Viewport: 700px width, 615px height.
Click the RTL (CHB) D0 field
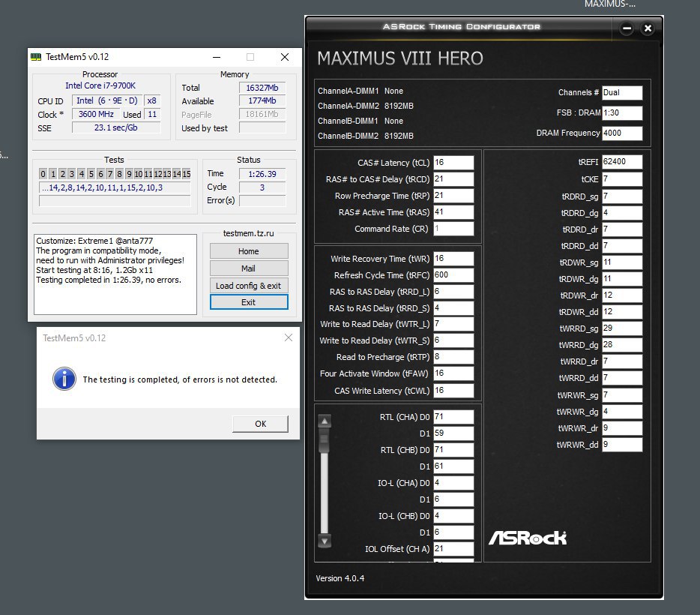tap(453, 450)
